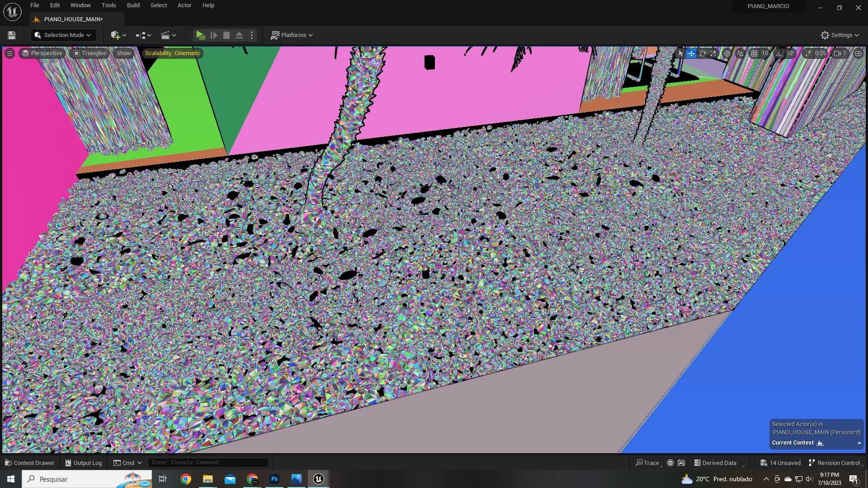Open the Build menu
Viewport: 868px width, 488px height.
point(133,5)
